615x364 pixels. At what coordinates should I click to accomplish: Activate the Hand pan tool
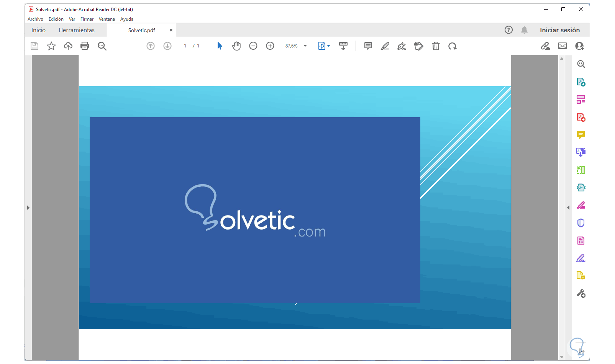pos(236,46)
